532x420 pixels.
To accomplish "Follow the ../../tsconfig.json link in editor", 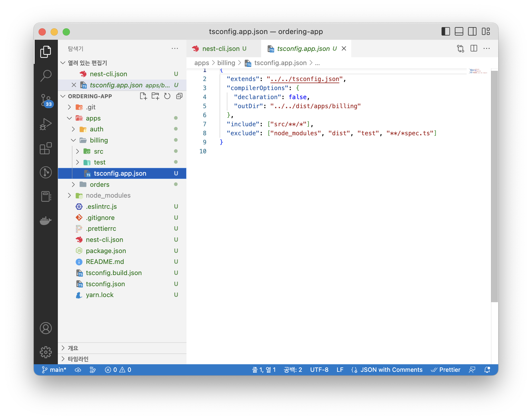I will (305, 79).
